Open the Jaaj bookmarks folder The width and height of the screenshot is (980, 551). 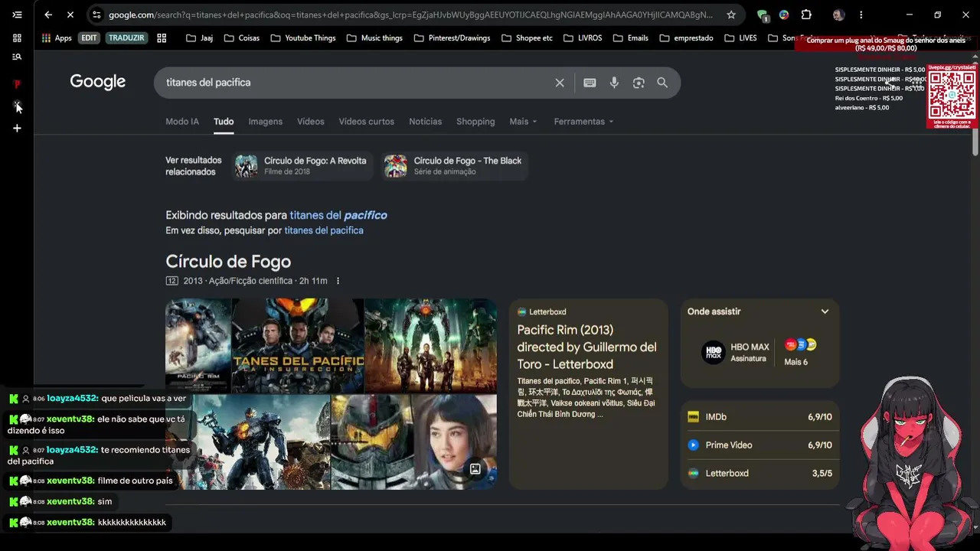199,37
